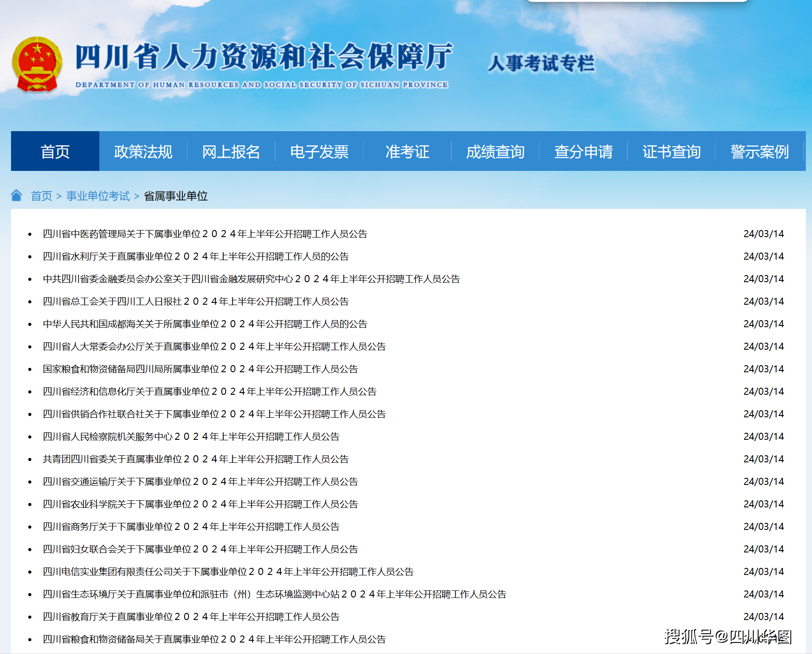Image resolution: width=812 pixels, height=654 pixels.
Task: Click date 24/03/14 beside 共青团四川省委 row
Action: tap(763, 459)
